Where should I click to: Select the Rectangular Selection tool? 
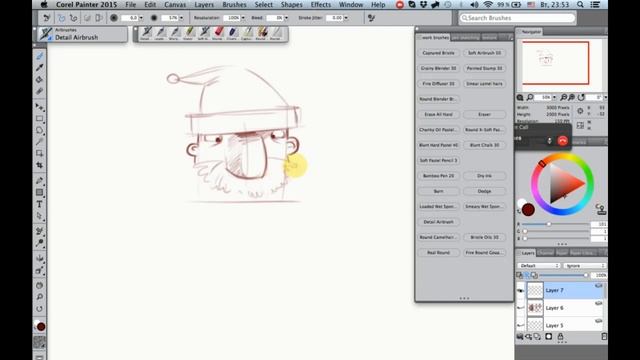point(40,119)
